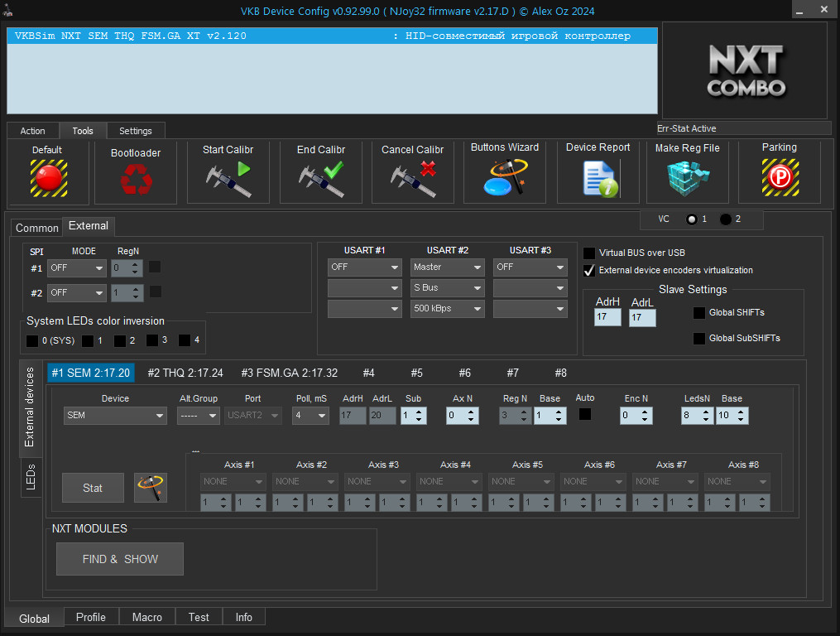Image resolution: width=840 pixels, height=636 pixels.
Task: Toggle the Global SubSHIFTs checkbox
Action: click(x=699, y=339)
